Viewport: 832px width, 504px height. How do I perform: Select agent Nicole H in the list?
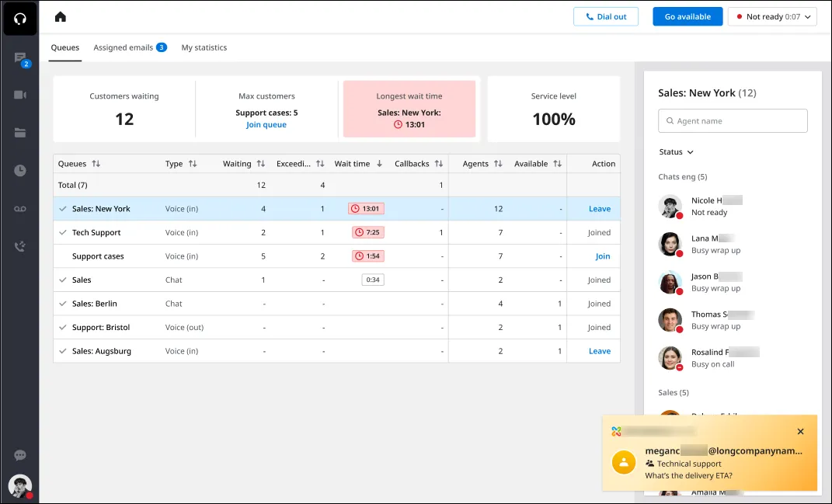[733, 207]
